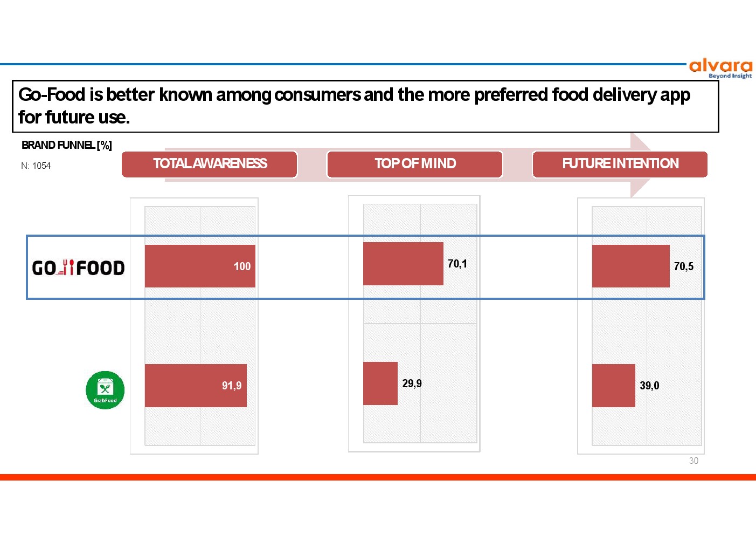Viewport: 756px width, 535px height.
Task: Click the alvara logo at top right
Action: tap(720, 68)
